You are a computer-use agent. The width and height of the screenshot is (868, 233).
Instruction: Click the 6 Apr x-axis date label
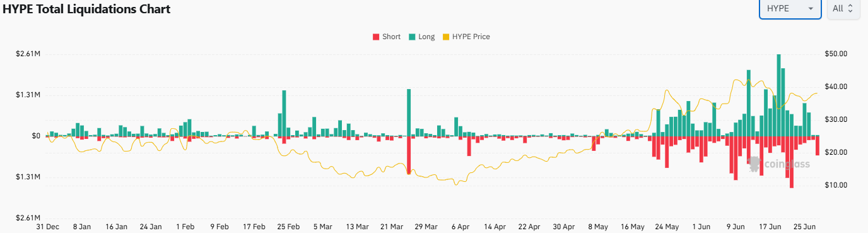[460, 226]
